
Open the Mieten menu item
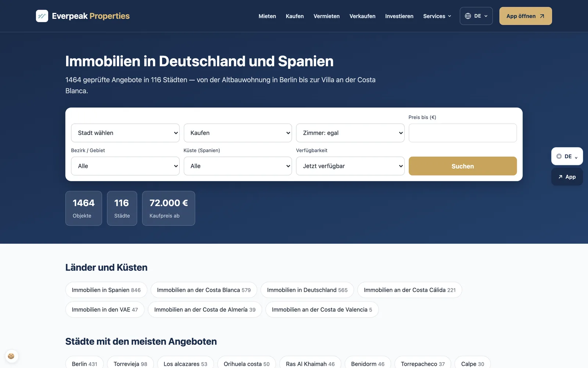[267, 16]
